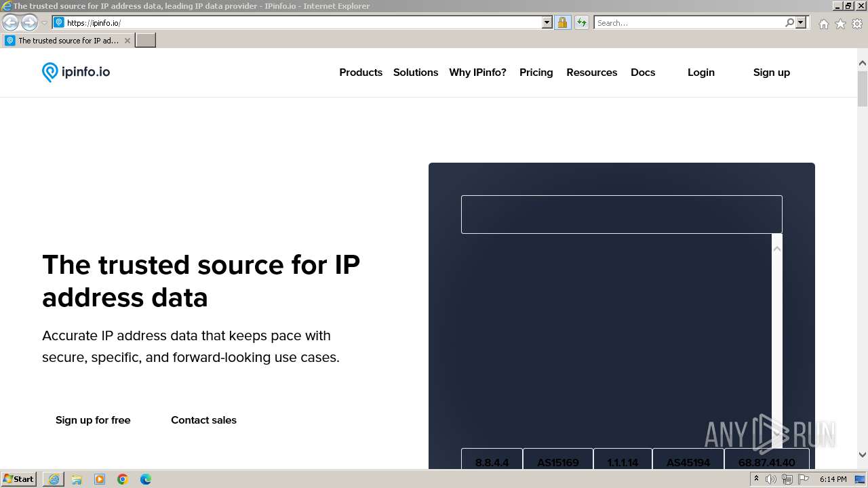Click the browser Forward arrow
Screen dimensions: 868x488
click(29, 22)
